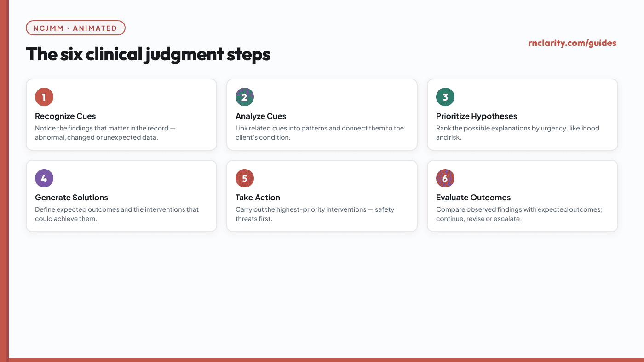
Task: Click text 'Notice the findings that matter in the record'
Action: tap(102, 128)
